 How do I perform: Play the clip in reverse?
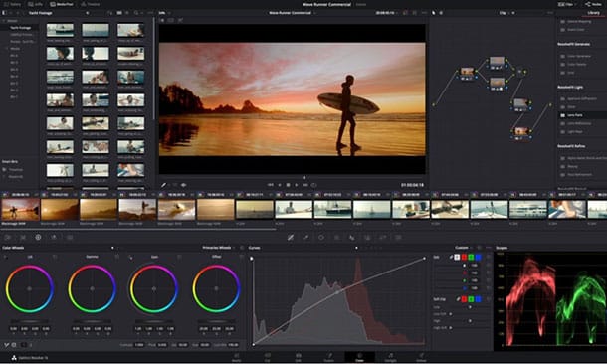click(x=280, y=185)
